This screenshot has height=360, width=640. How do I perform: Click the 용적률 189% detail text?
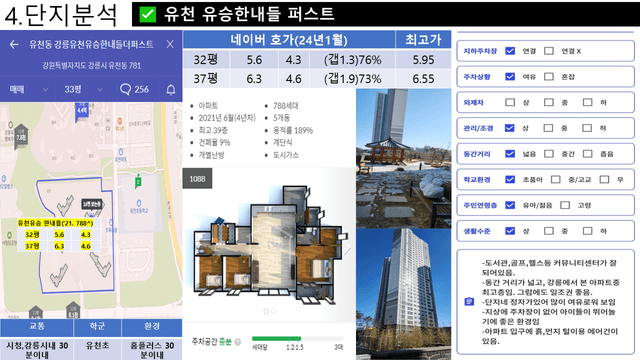293,131
